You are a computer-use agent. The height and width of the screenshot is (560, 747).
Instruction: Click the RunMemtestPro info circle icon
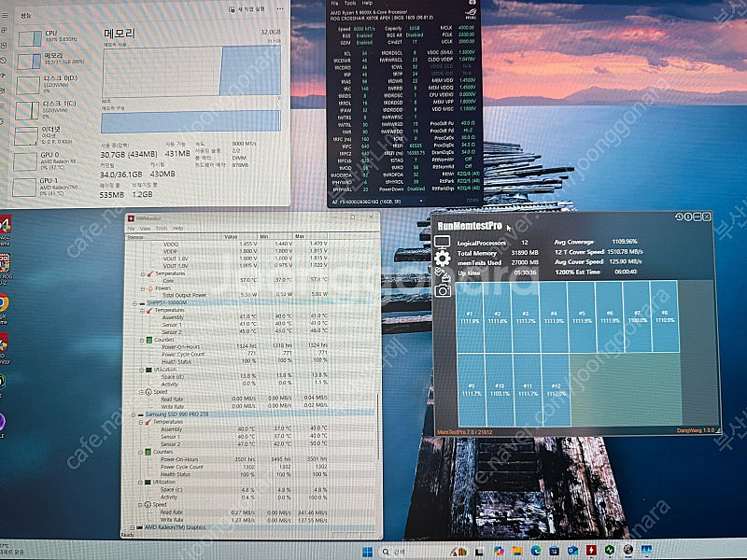pyautogui.click(x=687, y=217)
